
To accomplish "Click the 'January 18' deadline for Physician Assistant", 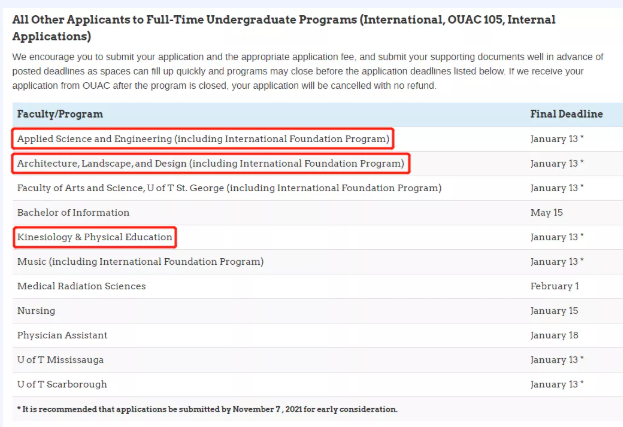I will 554,335.
